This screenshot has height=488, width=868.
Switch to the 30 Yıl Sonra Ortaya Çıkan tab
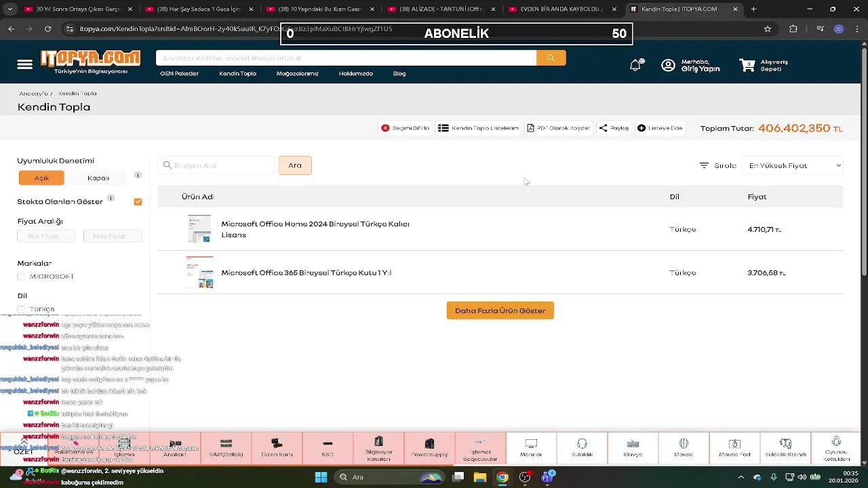tap(78, 9)
